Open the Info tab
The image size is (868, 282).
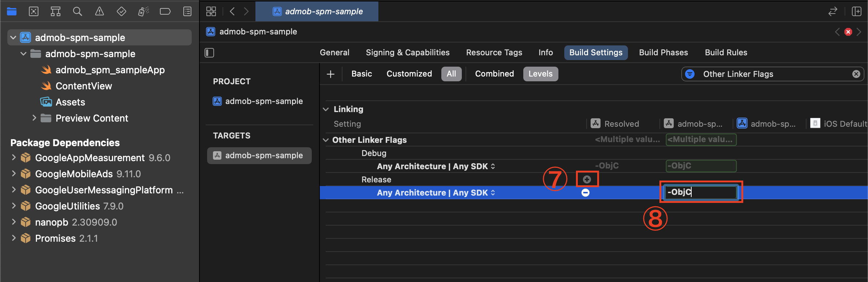pos(546,53)
